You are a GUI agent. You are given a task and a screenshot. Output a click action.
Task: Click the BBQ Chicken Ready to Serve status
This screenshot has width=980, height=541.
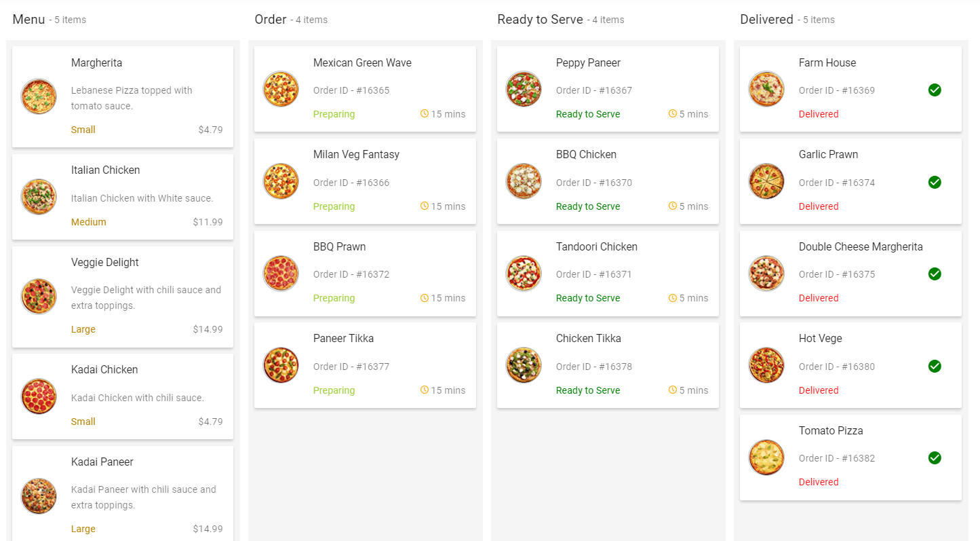tap(588, 206)
